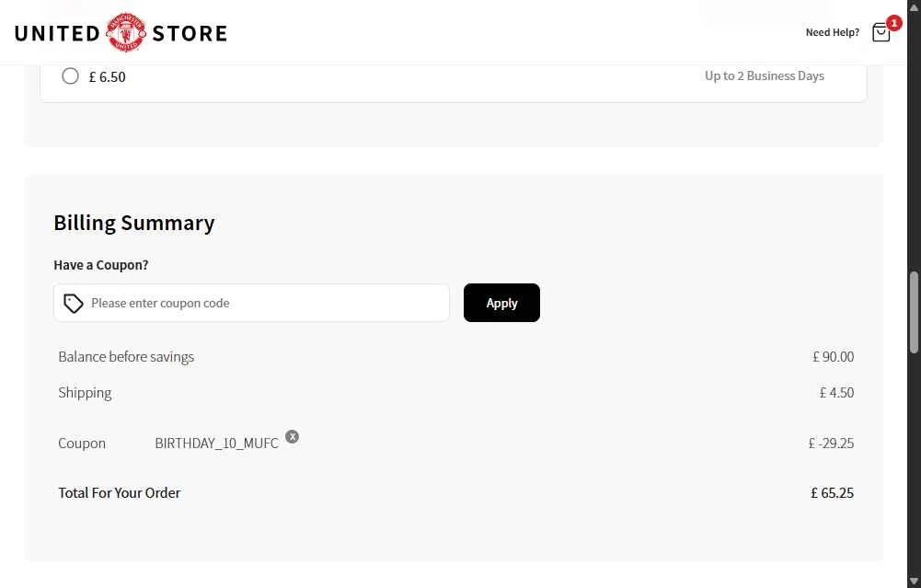Click the UNITED wordmark in header

[x=57, y=34]
